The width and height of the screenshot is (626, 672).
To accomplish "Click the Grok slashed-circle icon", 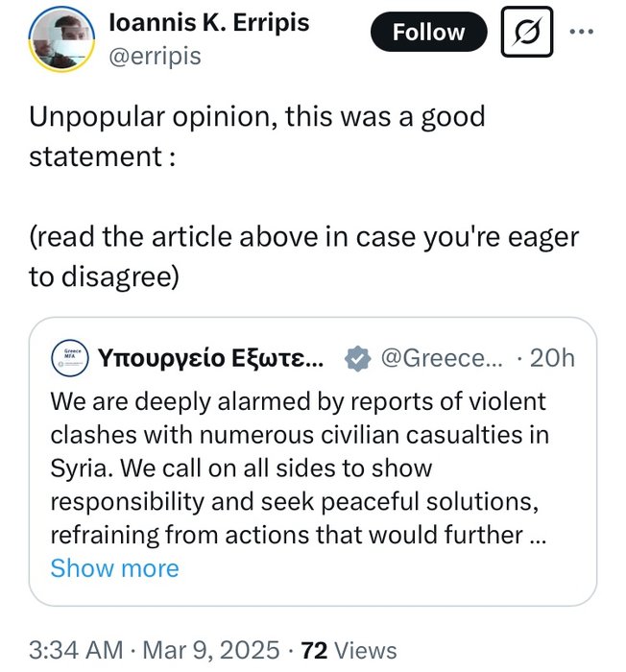I will point(526,34).
